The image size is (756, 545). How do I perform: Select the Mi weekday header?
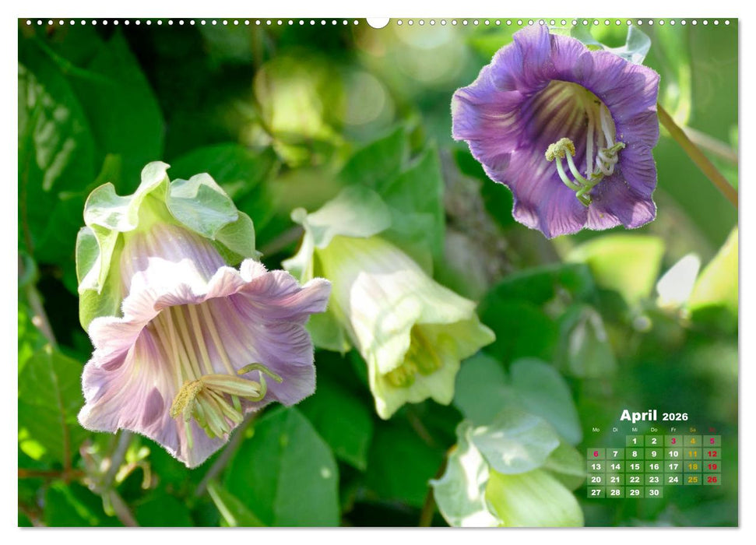click(x=635, y=430)
